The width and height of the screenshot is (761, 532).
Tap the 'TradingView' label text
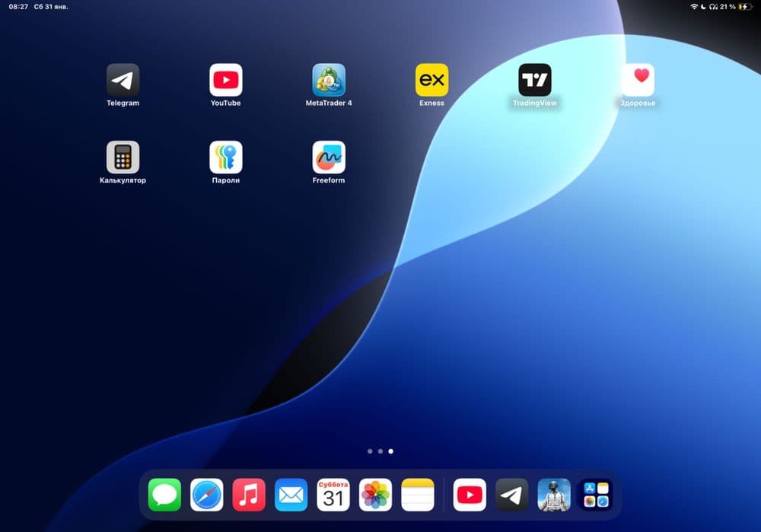[x=534, y=103]
